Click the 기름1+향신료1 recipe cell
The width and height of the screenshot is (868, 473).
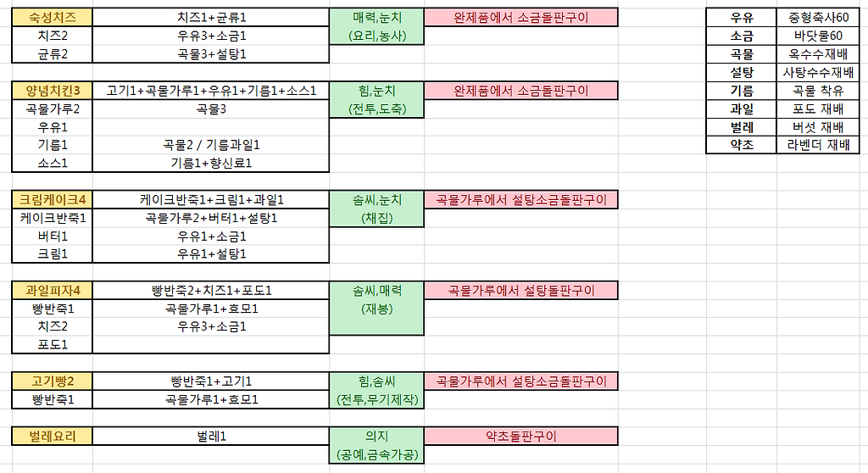point(211,163)
